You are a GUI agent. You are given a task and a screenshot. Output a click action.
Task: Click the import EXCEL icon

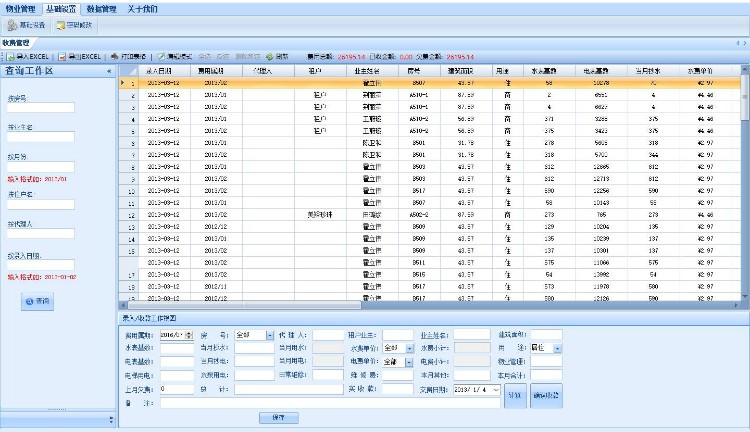point(11,56)
